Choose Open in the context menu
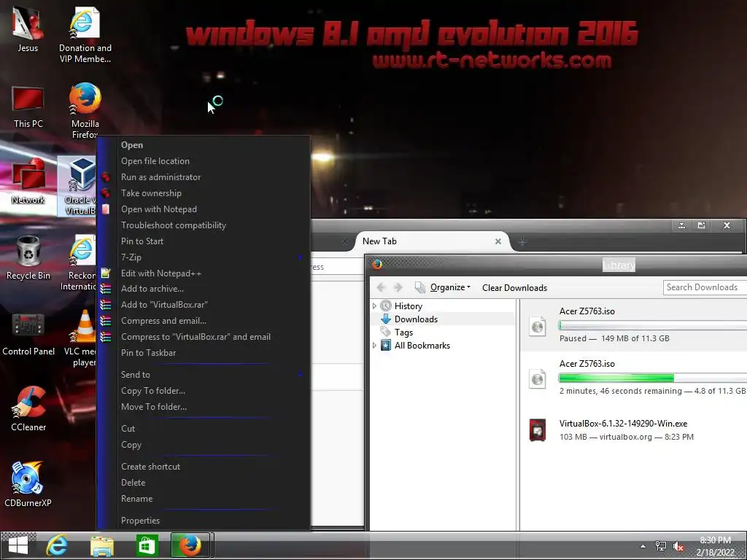Screen dimensions: 747x560 (x=203, y=145)
